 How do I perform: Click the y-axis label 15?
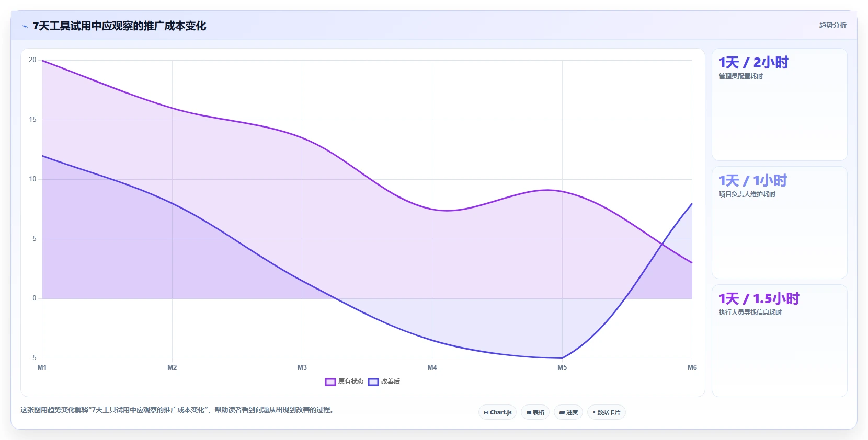(x=32, y=120)
